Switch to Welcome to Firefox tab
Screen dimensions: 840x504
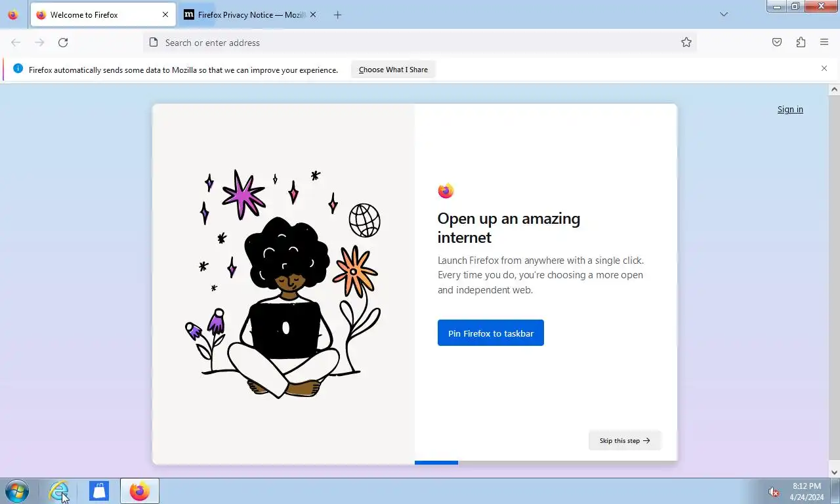(x=102, y=14)
